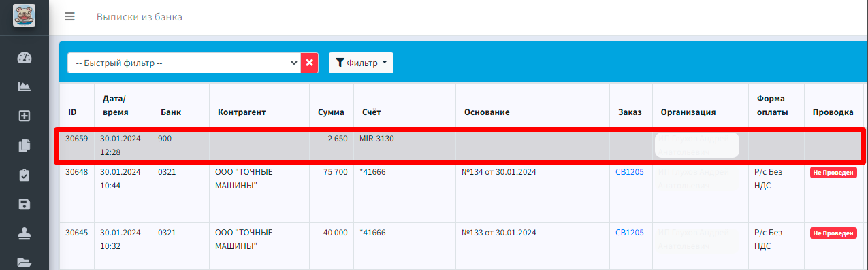The height and width of the screenshot is (270, 868).
Task: Open the floppy disk save sidebar icon
Action: [25, 204]
